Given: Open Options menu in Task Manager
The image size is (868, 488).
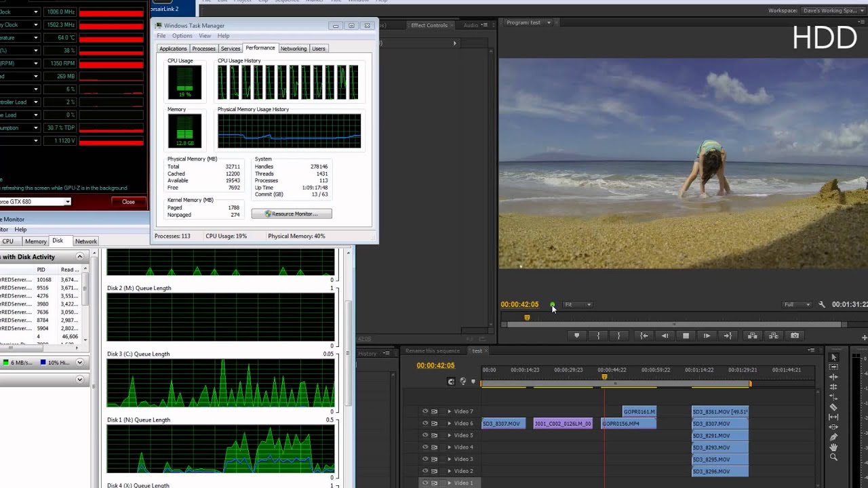Looking at the screenshot, I should (182, 36).
